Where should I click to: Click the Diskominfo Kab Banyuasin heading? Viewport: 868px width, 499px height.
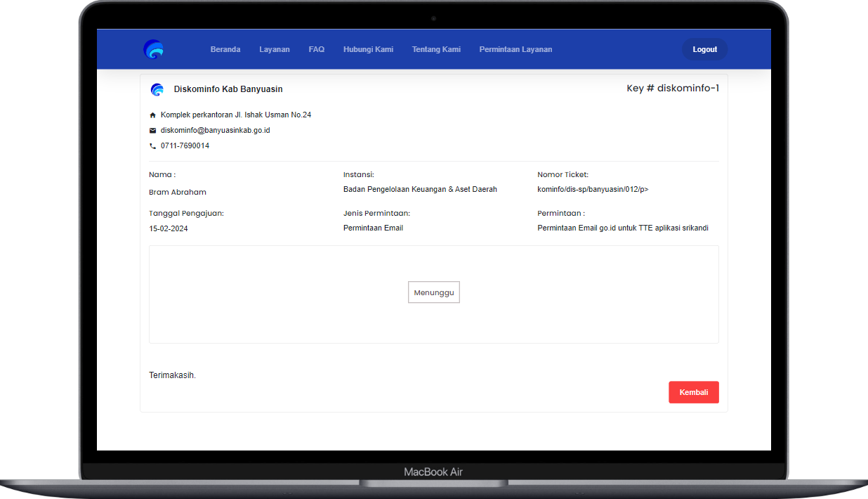(x=228, y=89)
